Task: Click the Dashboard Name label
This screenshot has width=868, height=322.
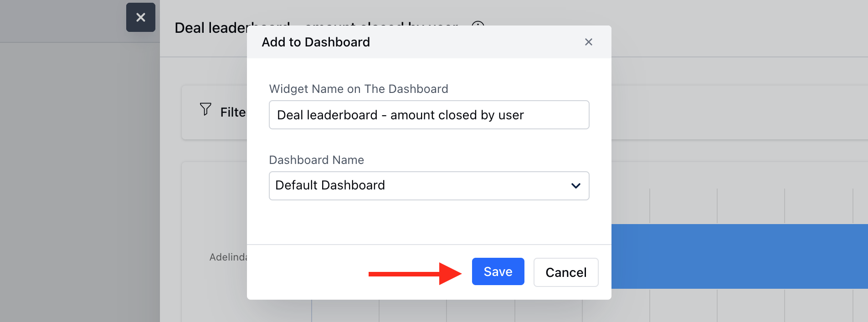Action: point(317,160)
